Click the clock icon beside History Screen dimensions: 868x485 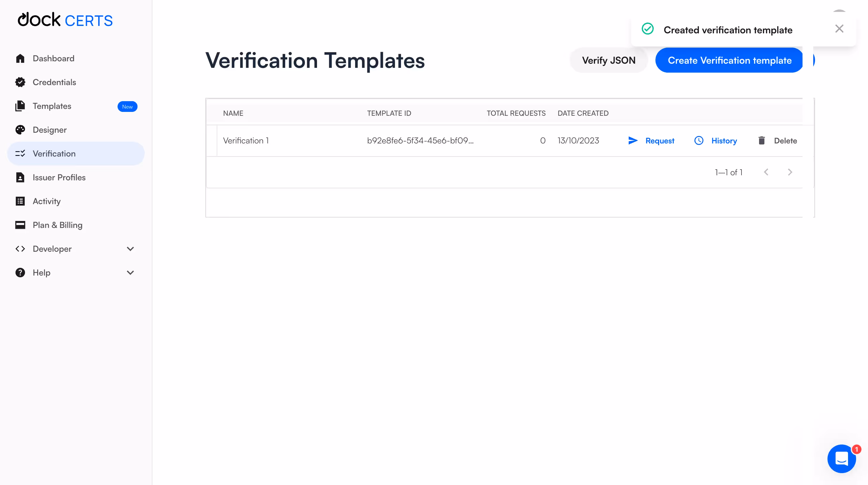[699, 140]
